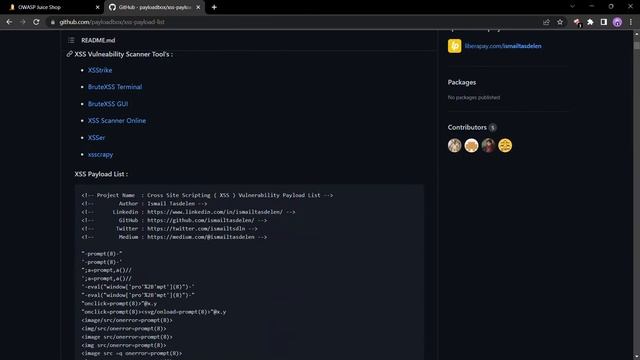640x360 pixels.
Task: Open the second contributor avatar
Action: pyautogui.click(x=471, y=145)
